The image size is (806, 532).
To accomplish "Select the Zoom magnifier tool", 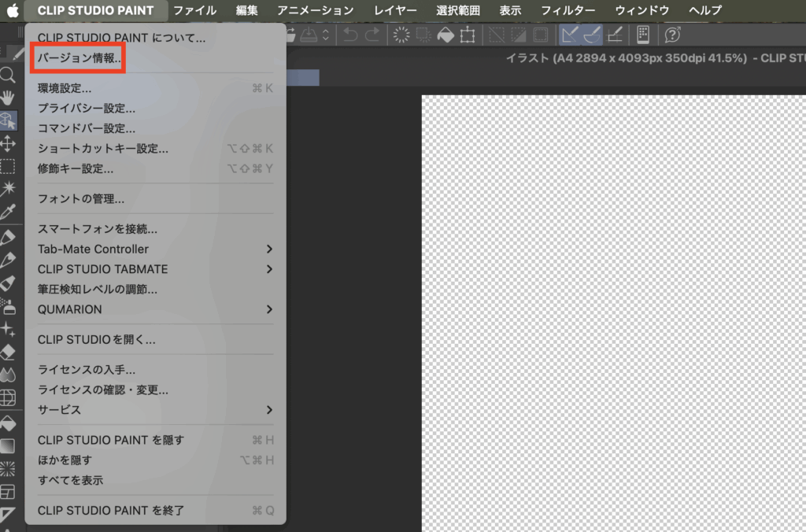I will [x=8, y=76].
